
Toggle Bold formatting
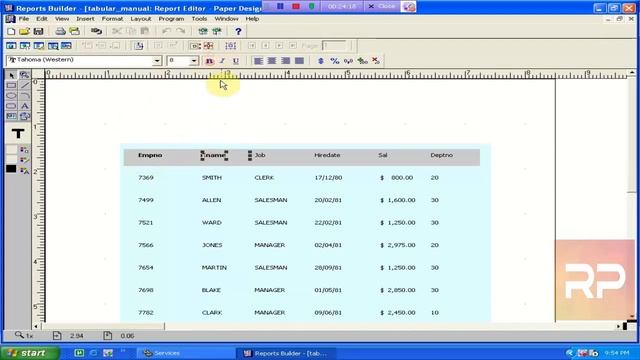click(x=209, y=61)
